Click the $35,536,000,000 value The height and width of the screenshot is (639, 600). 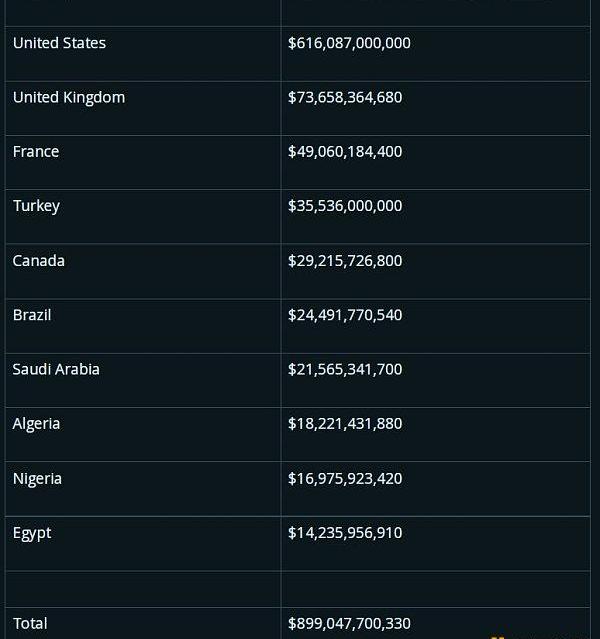coord(345,206)
